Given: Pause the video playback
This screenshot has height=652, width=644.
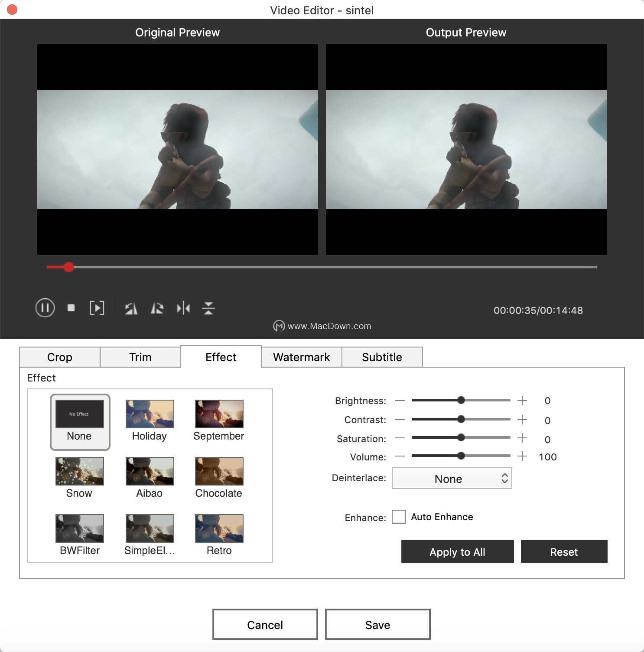Looking at the screenshot, I should (x=45, y=308).
